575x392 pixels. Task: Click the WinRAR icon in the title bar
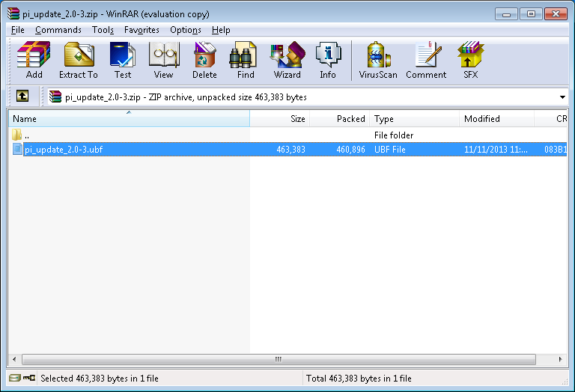click(x=13, y=13)
